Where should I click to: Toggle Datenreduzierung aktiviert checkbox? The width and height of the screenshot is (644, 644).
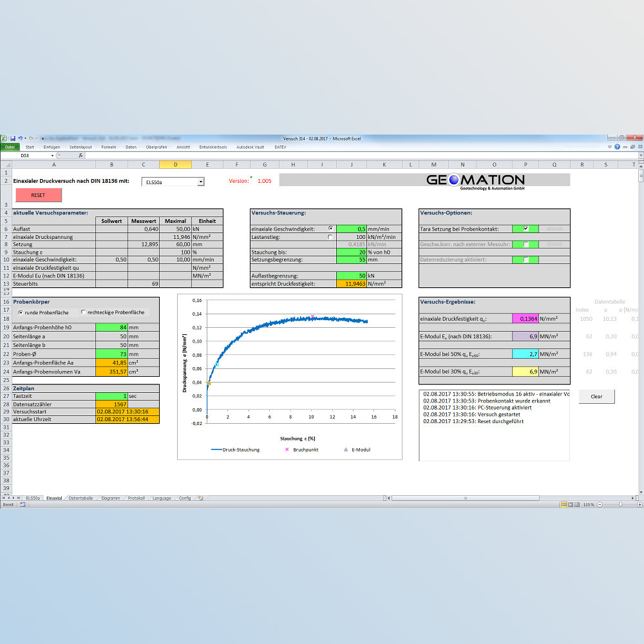point(526,260)
